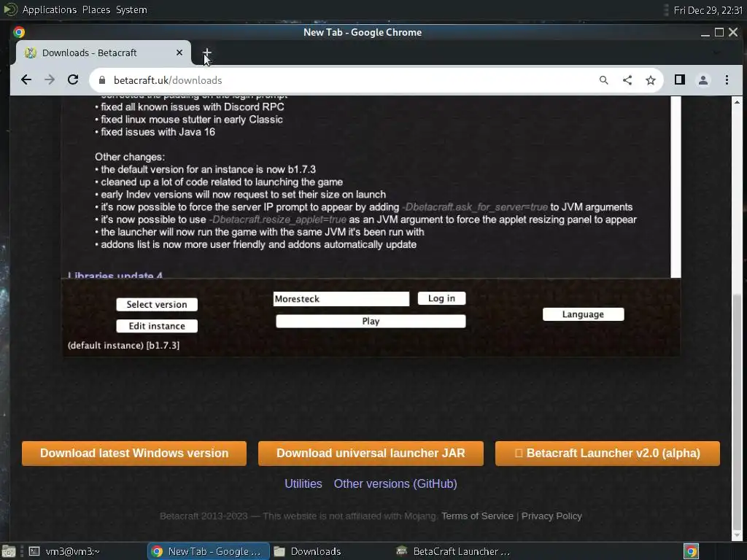Switch to Downloads folder in taskbar
This screenshot has width=747, height=560.
[307, 551]
